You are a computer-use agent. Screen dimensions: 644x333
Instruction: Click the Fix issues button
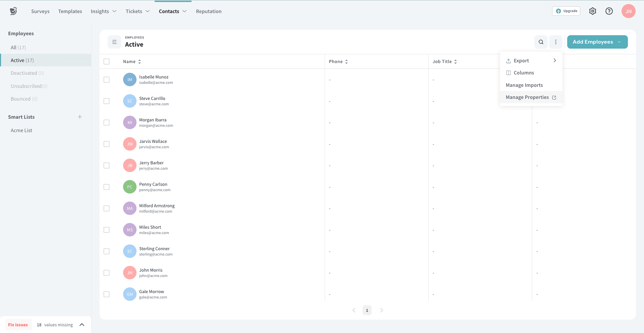[x=18, y=325]
